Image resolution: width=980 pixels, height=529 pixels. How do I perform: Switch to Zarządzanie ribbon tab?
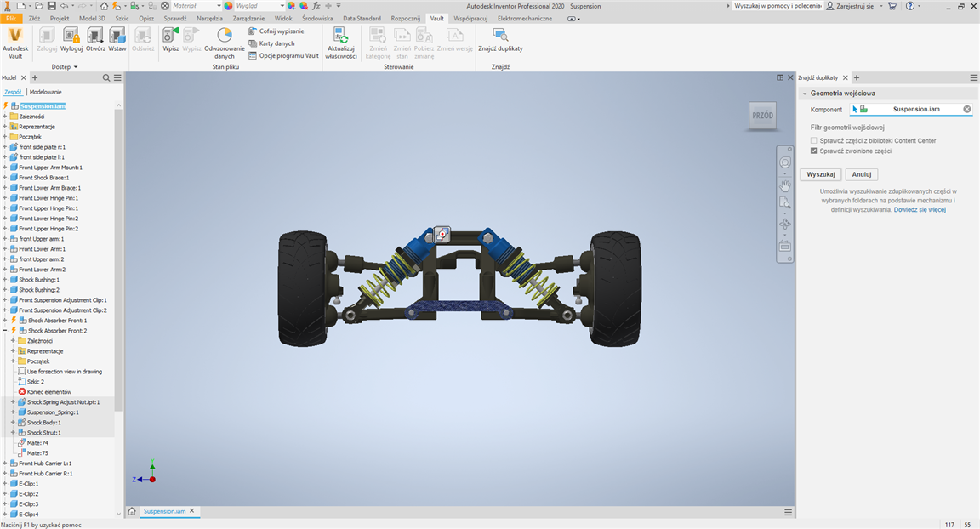click(x=248, y=18)
